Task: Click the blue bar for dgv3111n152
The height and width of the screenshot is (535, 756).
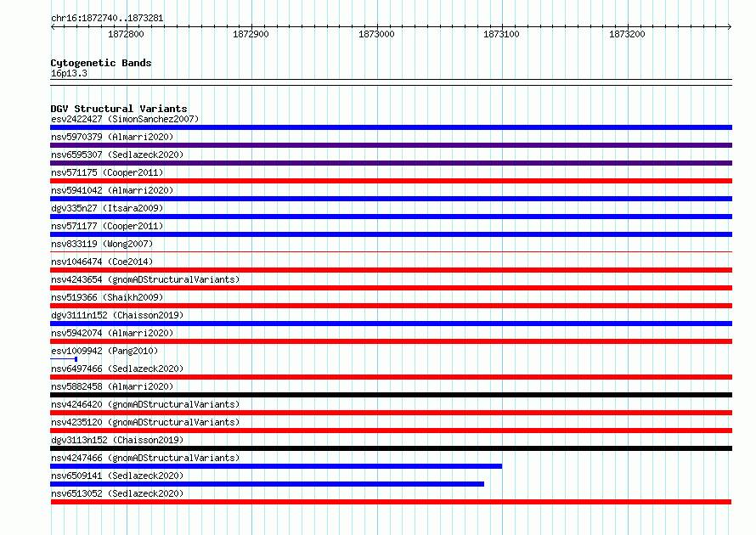Action: click(391, 324)
